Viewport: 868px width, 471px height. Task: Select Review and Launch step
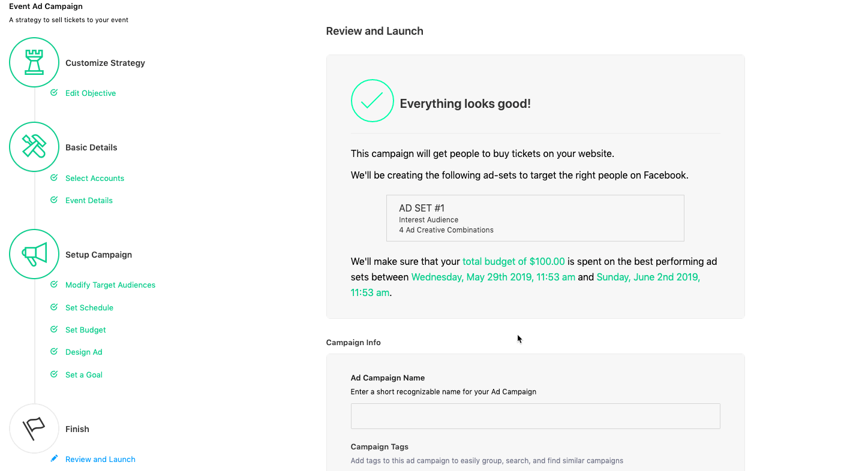(100, 460)
